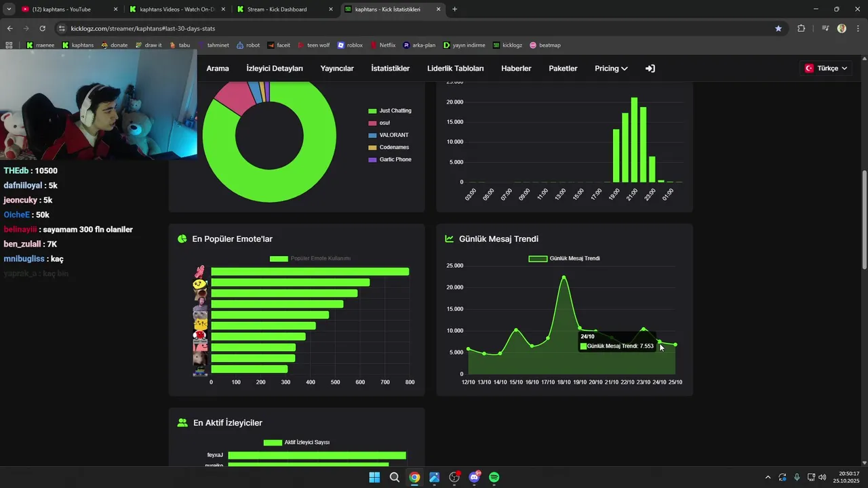Open Discord from the taskbar
Viewport: 868px width, 488px height.
pos(474,477)
